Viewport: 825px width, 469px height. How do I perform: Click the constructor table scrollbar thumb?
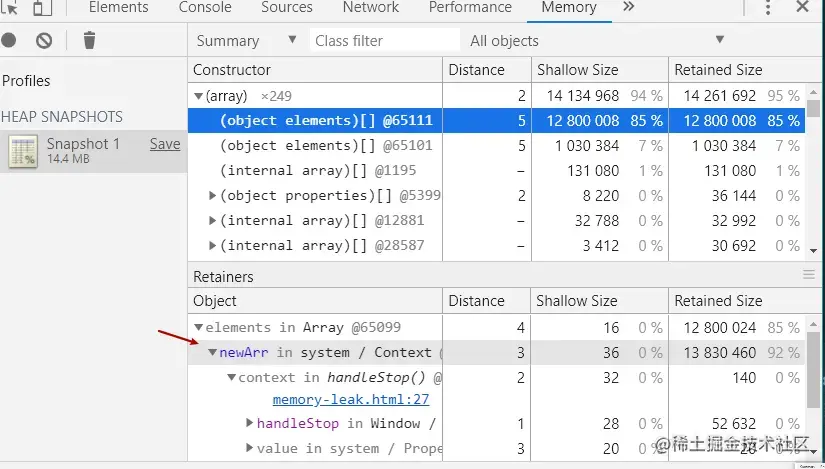pos(814,108)
